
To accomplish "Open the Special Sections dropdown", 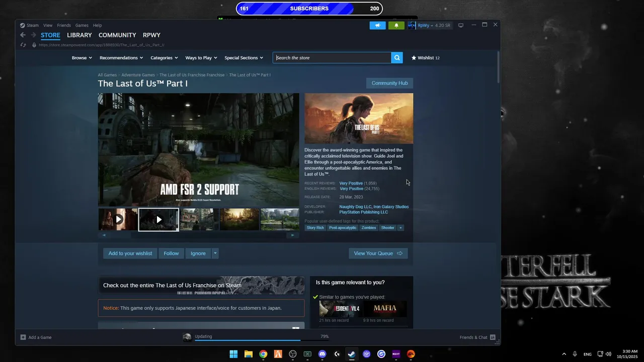I will [x=244, y=58].
